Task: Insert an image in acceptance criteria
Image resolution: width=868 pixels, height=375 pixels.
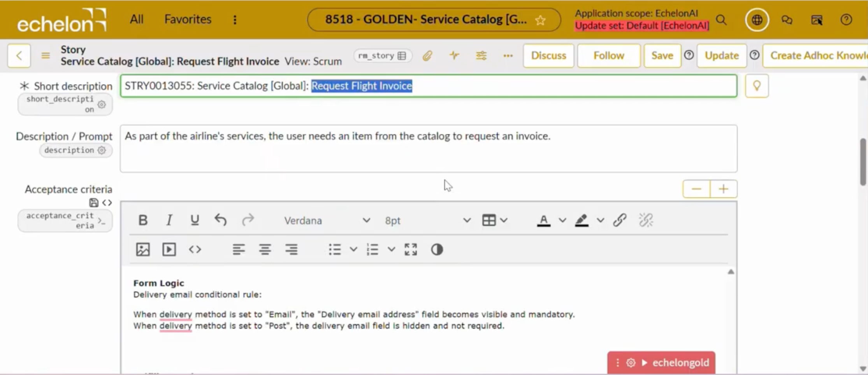Action: coord(143,249)
